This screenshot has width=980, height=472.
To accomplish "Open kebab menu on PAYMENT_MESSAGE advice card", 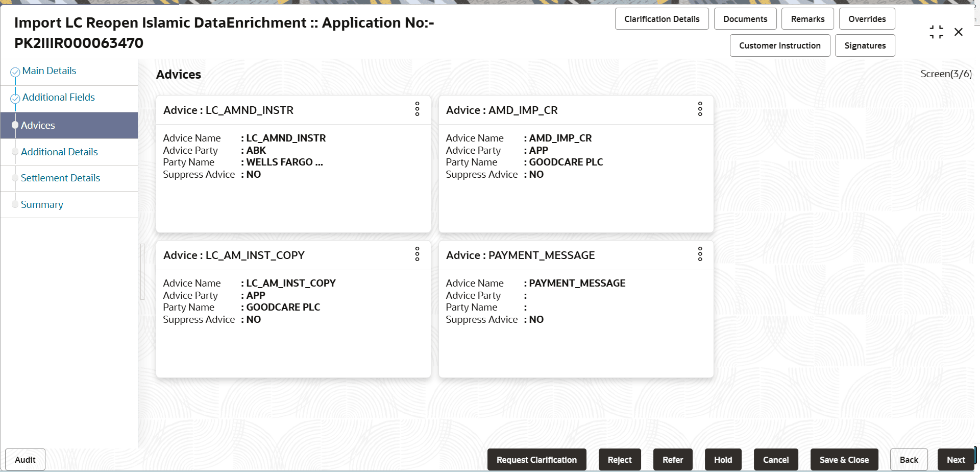I will [x=700, y=254].
